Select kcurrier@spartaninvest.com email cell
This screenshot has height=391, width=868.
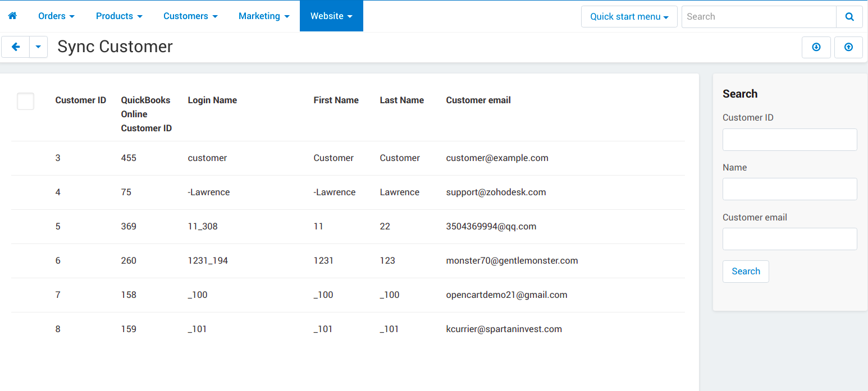504,329
